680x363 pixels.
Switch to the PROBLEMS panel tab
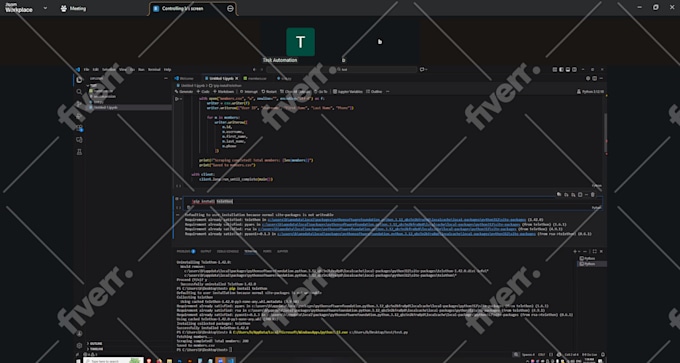[x=186, y=251]
